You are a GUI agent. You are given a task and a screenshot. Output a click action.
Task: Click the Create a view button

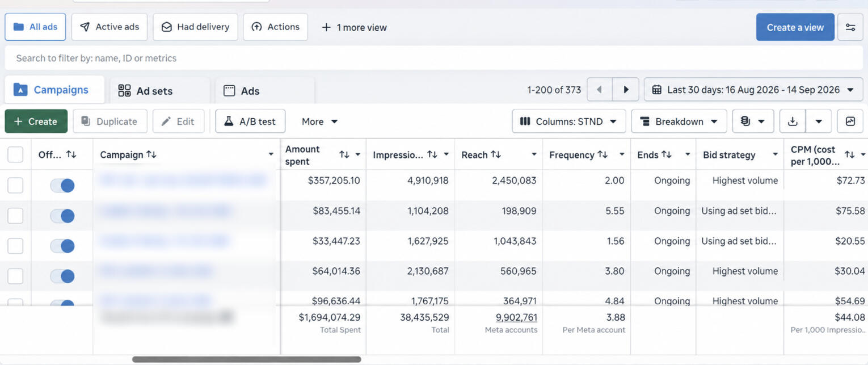795,27
